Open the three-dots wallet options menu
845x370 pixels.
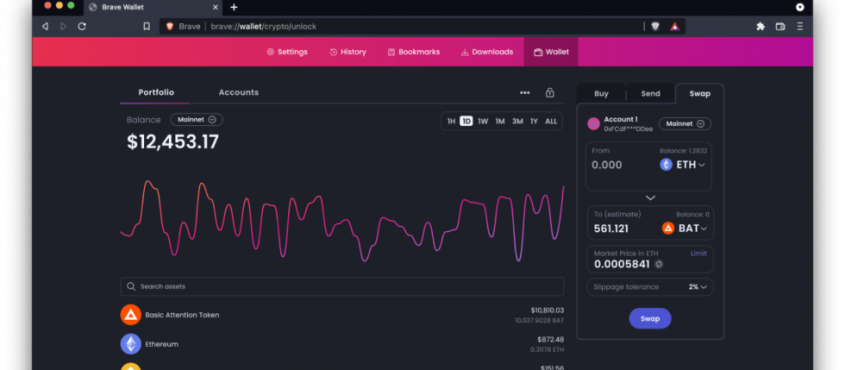click(525, 93)
